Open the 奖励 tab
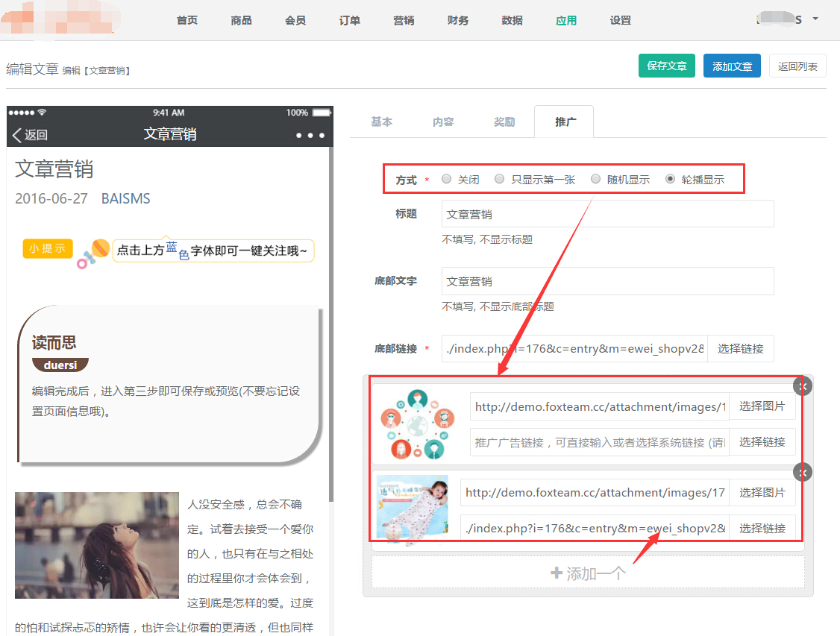Image resolution: width=840 pixels, height=636 pixels. point(504,122)
